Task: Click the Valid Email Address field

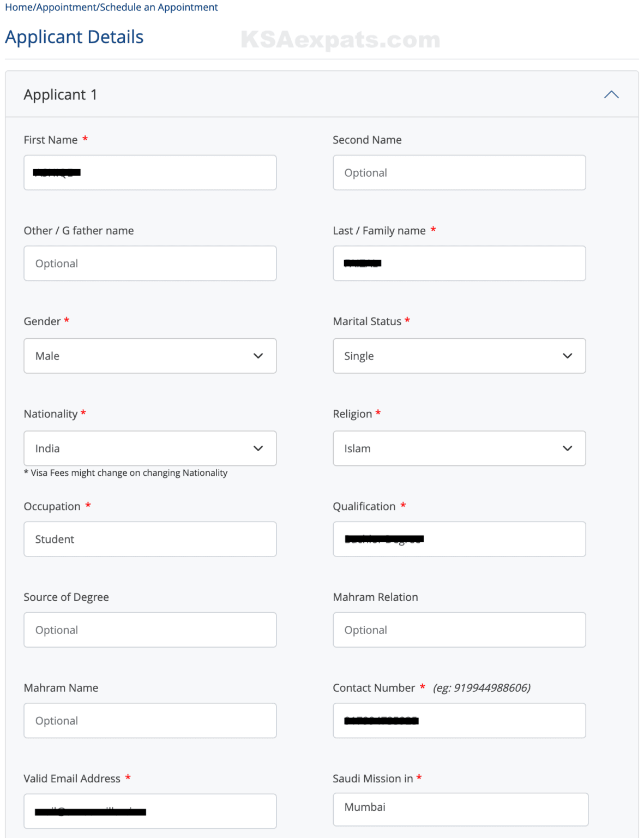Action: 149,811
